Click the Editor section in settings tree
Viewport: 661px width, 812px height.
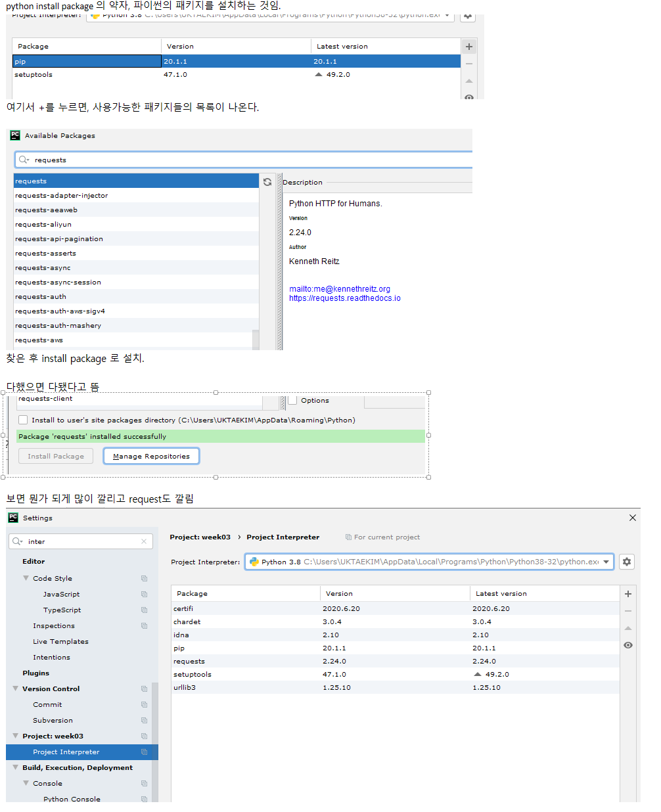point(34,561)
